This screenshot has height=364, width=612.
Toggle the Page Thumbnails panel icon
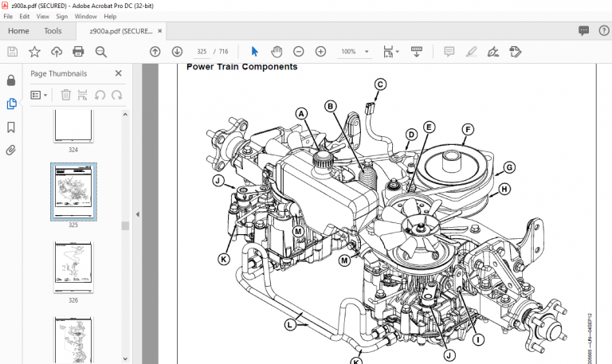(x=11, y=104)
